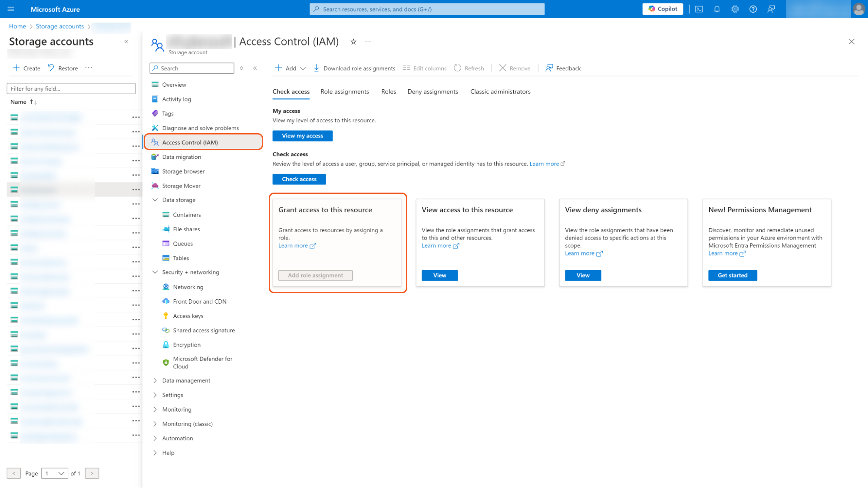868x488 pixels.
Task: Open the Cloud Shell icon in header
Action: click(699, 9)
